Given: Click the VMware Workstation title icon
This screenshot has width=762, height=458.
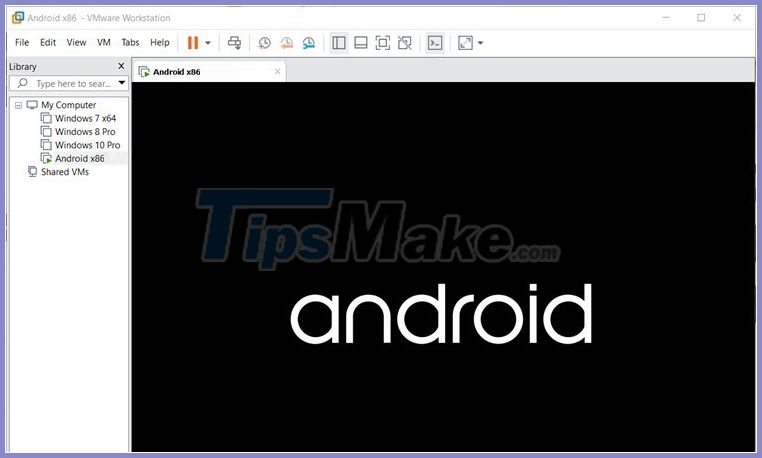Looking at the screenshot, I should [x=18, y=18].
